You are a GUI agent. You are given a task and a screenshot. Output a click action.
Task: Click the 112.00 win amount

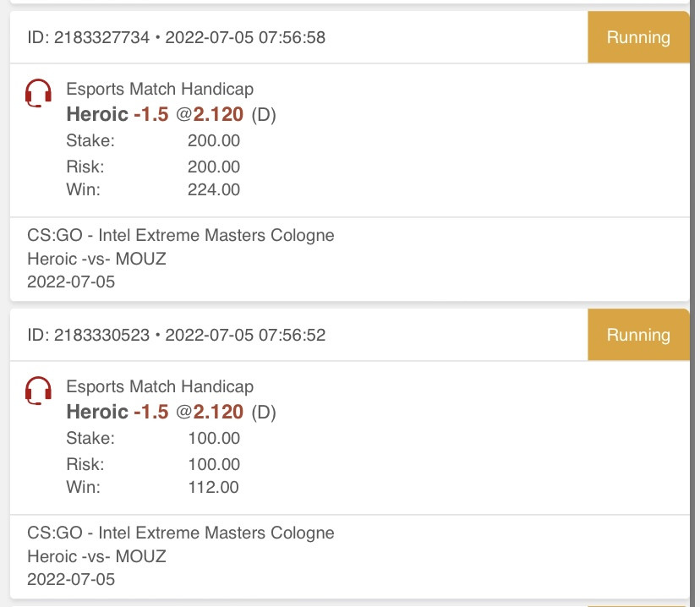pyautogui.click(x=213, y=488)
